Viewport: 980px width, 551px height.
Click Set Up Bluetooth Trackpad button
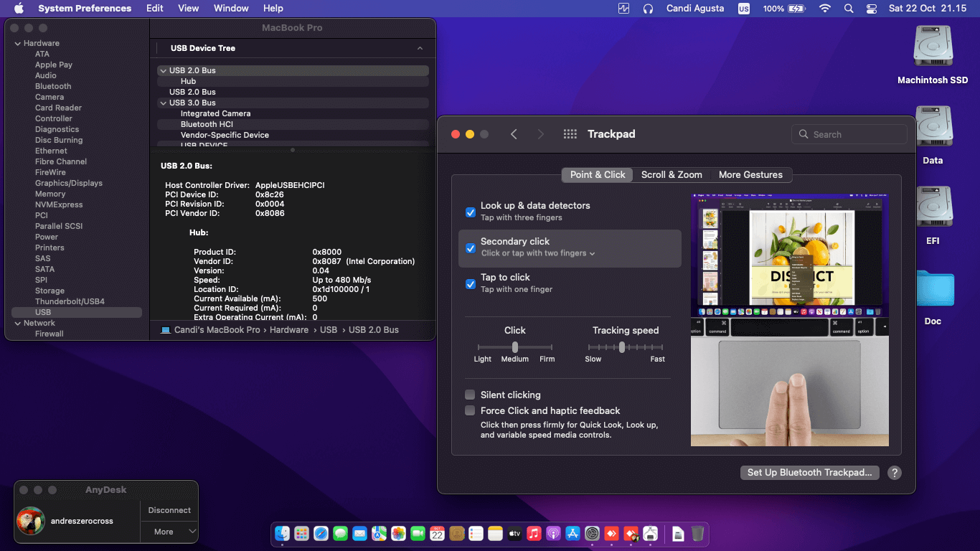(809, 472)
